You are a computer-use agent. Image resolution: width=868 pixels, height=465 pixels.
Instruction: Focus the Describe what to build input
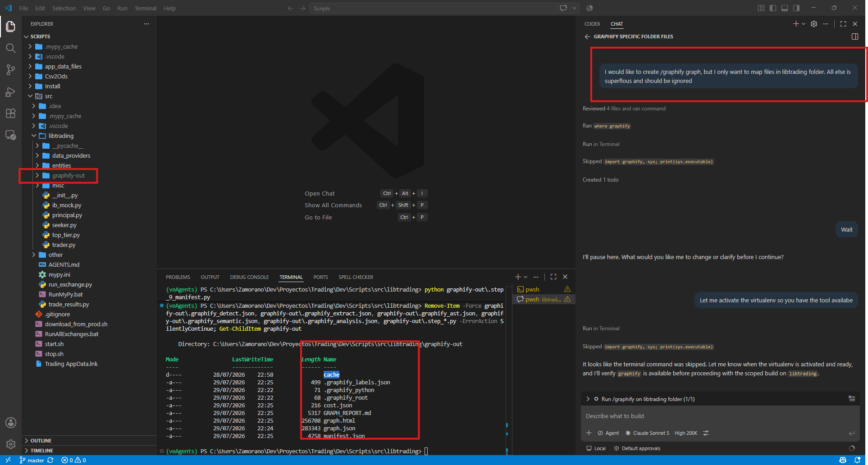[x=720, y=416]
